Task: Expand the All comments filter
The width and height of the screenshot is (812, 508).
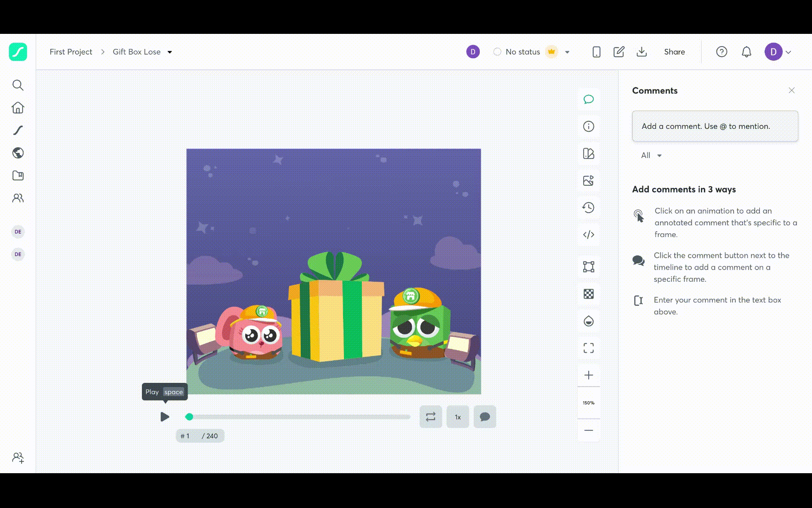Action: point(651,155)
